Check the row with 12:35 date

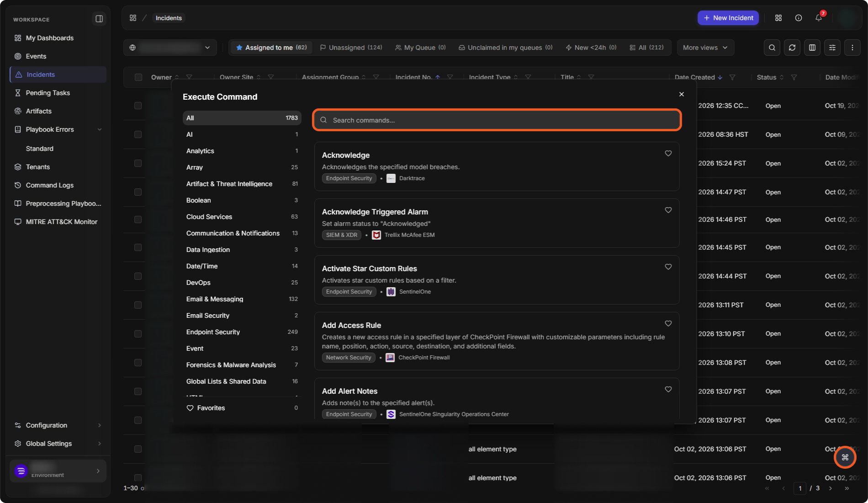coord(138,106)
